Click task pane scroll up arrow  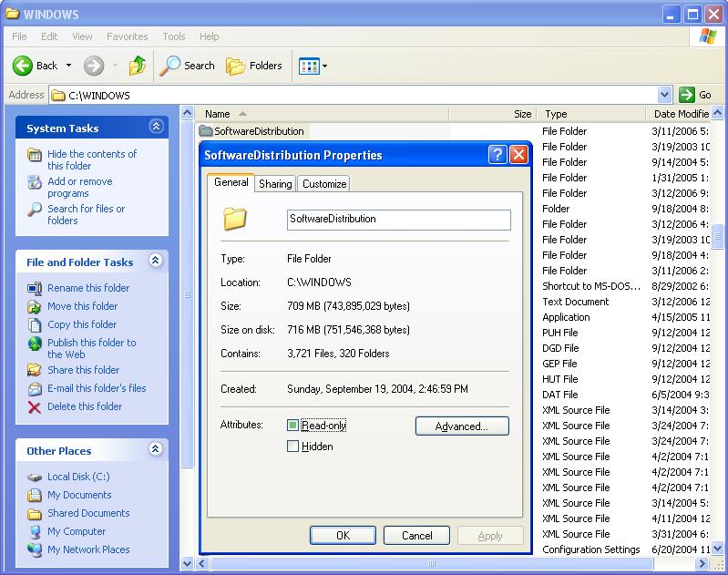point(187,112)
